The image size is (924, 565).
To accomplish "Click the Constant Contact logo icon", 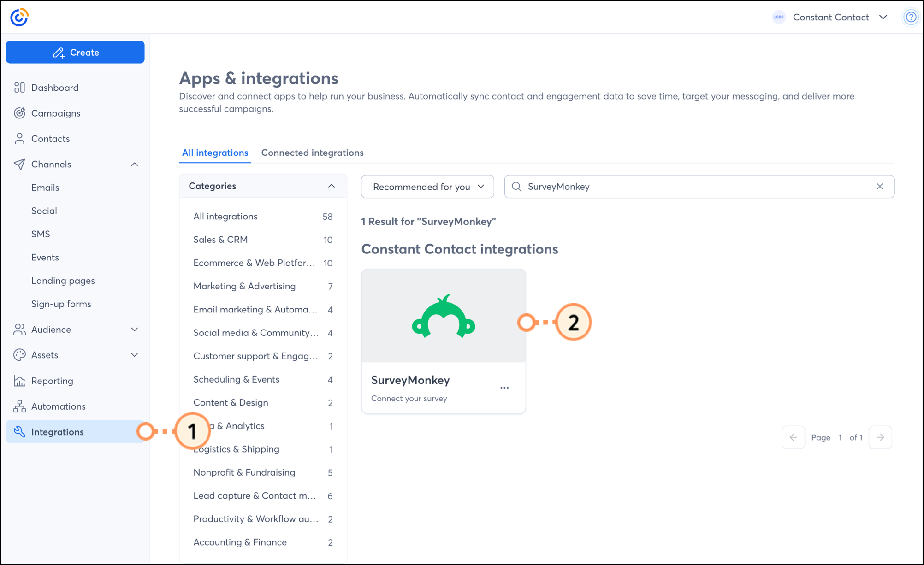I will coord(19,18).
